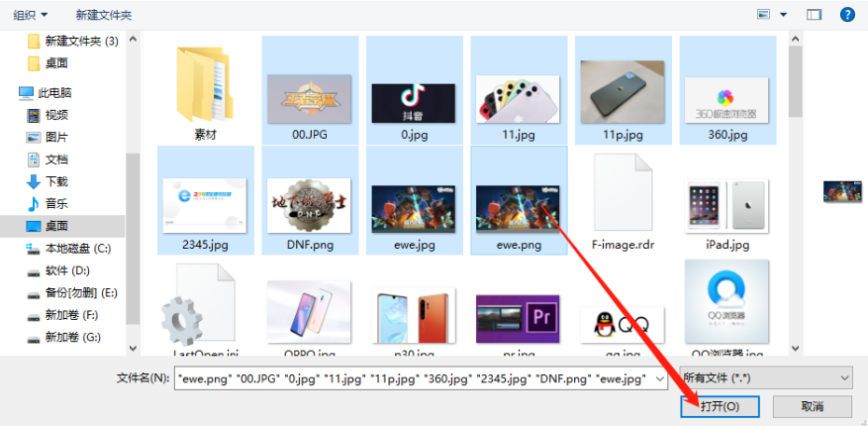Image resolution: width=868 pixels, height=426 pixels.
Task: Click 新建文件夹 in the toolbar
Action: pyautogui.click(x=103, y=15)
